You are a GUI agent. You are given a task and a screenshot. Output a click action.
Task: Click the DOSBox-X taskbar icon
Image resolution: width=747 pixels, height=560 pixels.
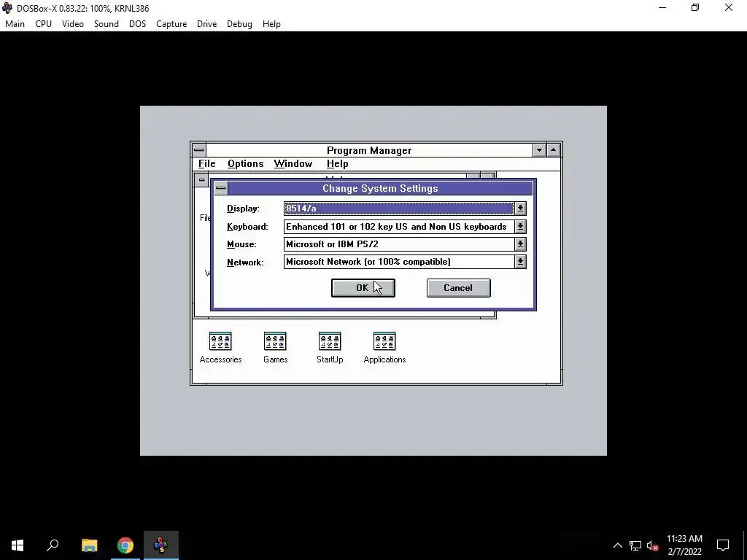click(x=161, y=545)
